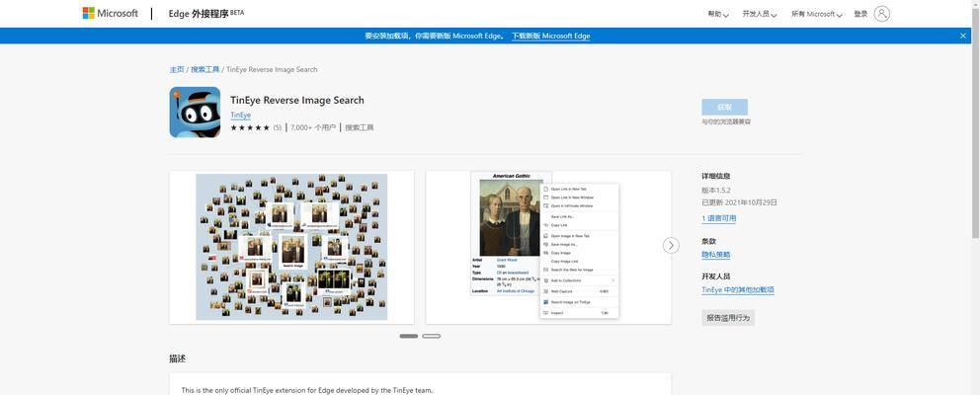Select the first carousel page indicator
This screenshot has width=980, height=395.
[409, 337]
